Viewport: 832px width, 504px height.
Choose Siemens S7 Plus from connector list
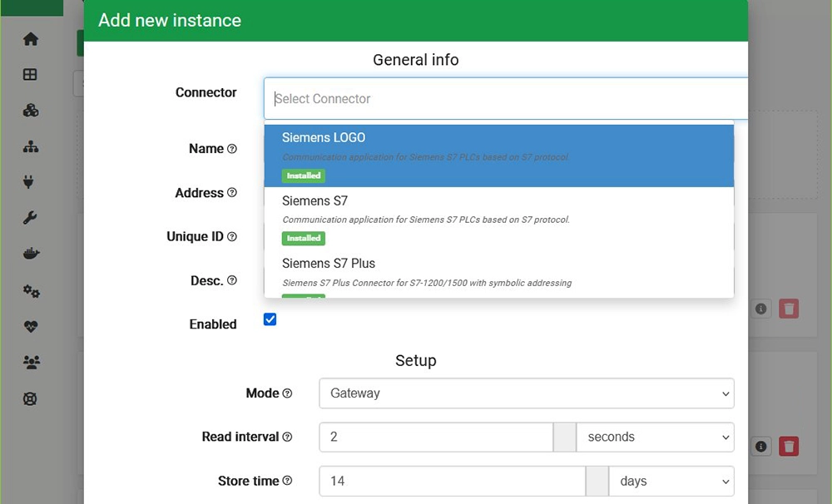coord(498,274)
